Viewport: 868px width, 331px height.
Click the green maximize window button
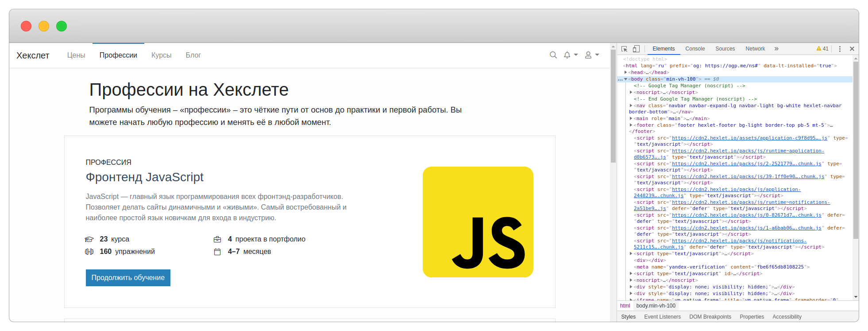(62, 26)
